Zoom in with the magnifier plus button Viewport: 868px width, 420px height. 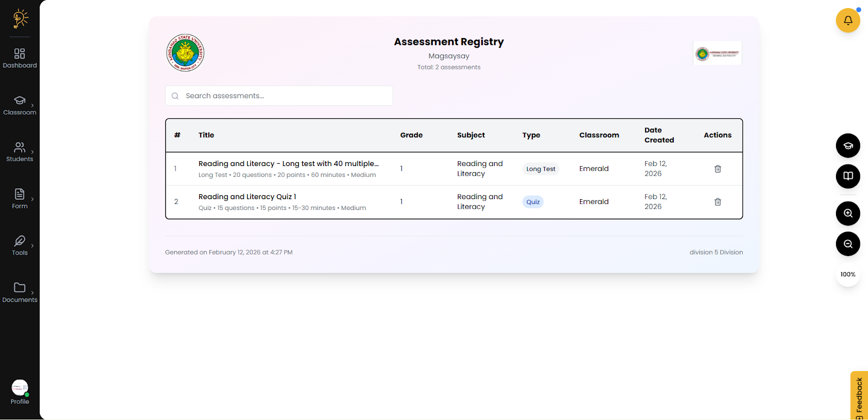pos(847,213)
